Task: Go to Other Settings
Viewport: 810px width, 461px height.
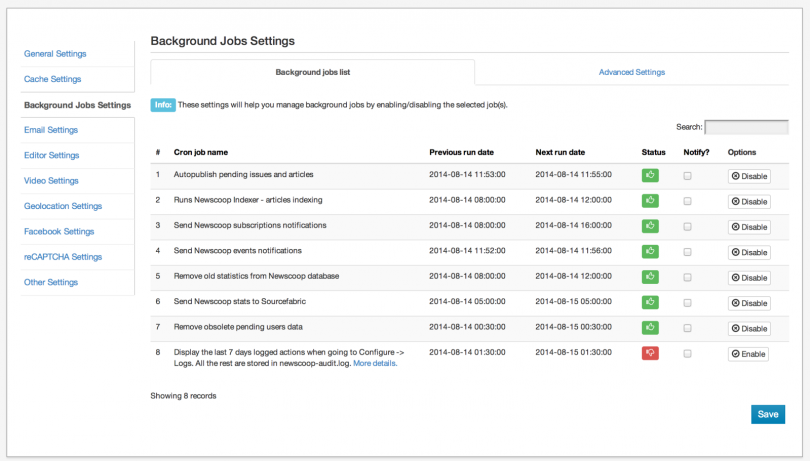Action: [x=51, y=282]
